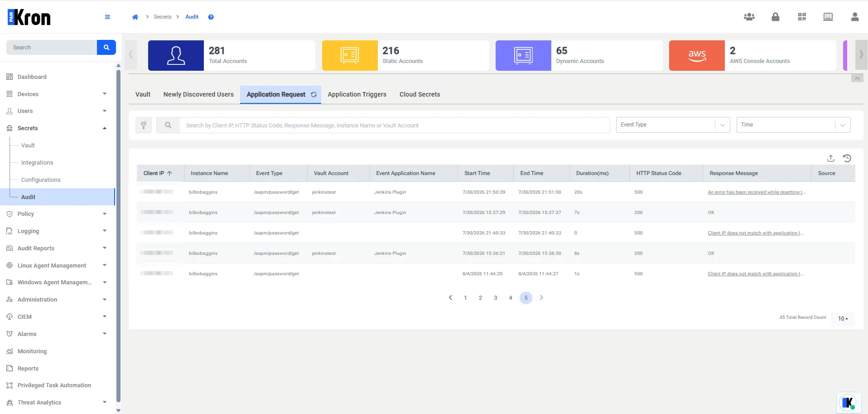Go to previous page of results
Screen dimensions: 868x414
(x=450, y=298)
